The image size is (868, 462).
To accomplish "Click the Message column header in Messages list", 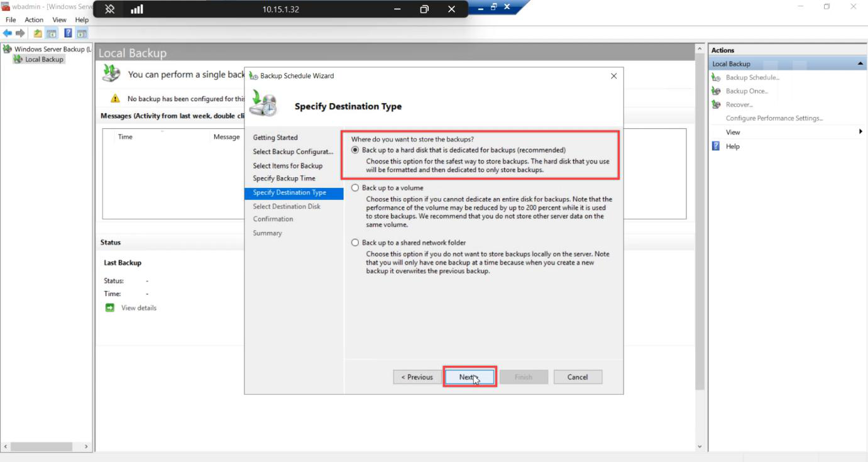I will click(x=226, y=137).
